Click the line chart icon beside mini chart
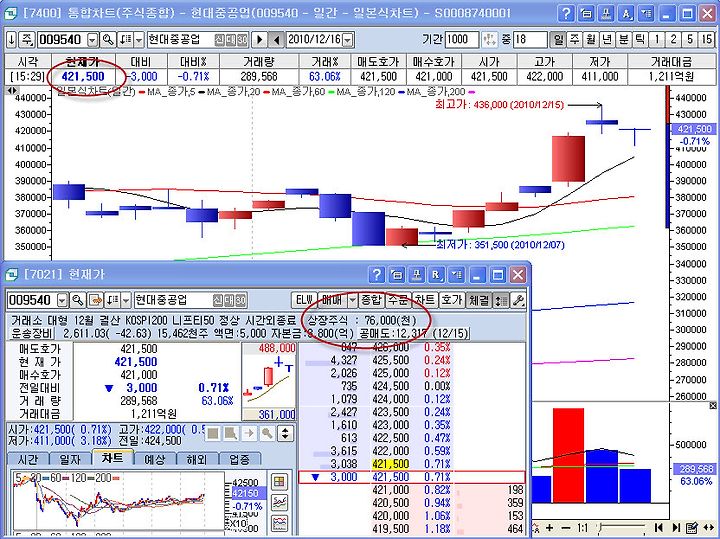Image resolution: width=720 pixels, height=539 pixels. [x=280, y=503]
